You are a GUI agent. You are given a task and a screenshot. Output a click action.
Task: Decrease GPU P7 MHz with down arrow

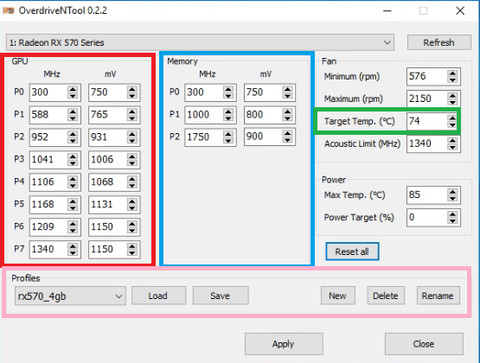[x=73, y=253]
